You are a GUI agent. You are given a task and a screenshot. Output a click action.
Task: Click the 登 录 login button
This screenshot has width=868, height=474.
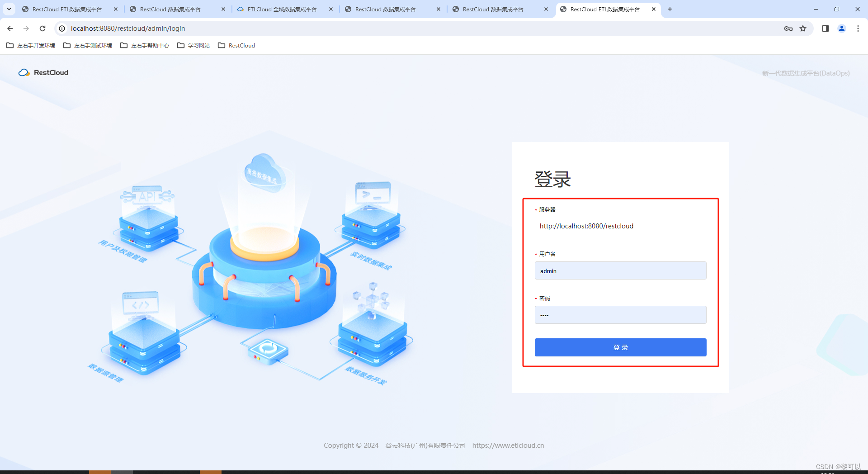620,347
